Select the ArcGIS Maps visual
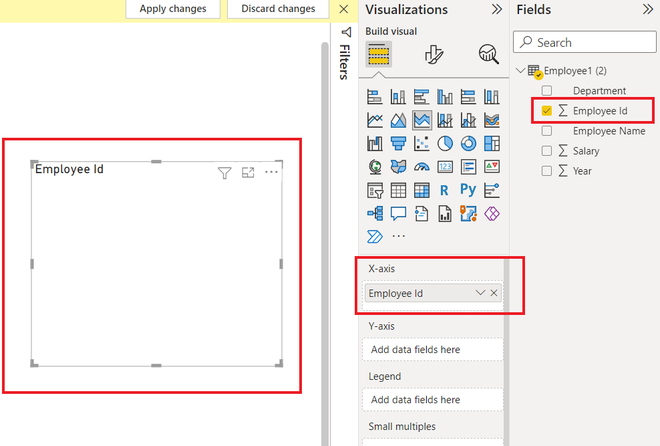This screenshot has height=446, width=660. [468, 214]
